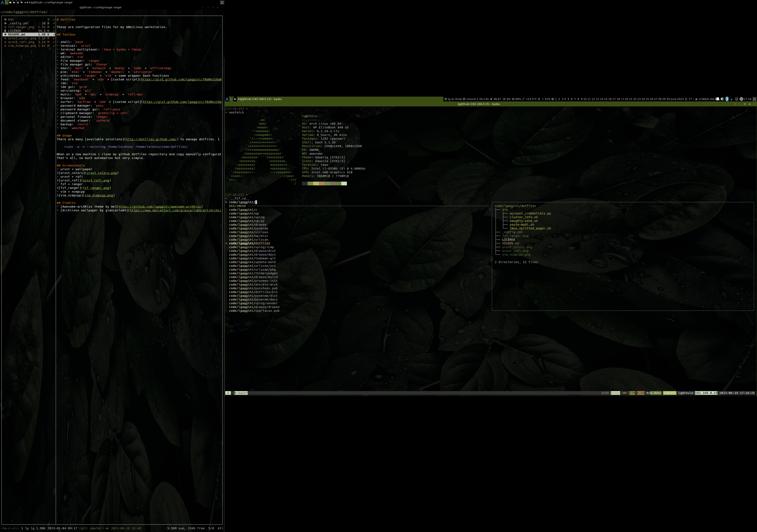The width and height of the screenshot is (757, 532).
Task: Toggle floating button on byobu titlebar
Action: tap(735, 104)
